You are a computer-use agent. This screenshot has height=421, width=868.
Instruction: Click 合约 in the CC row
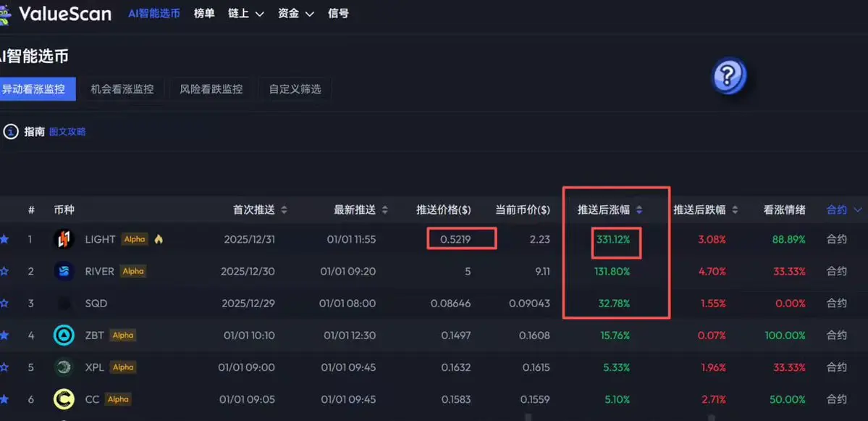point(836,399)
